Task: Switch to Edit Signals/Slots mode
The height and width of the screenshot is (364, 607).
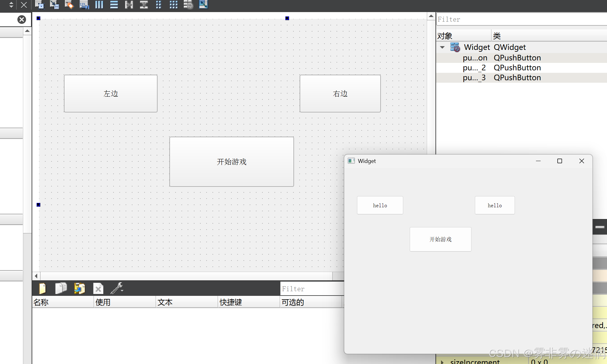Action: 54,5
